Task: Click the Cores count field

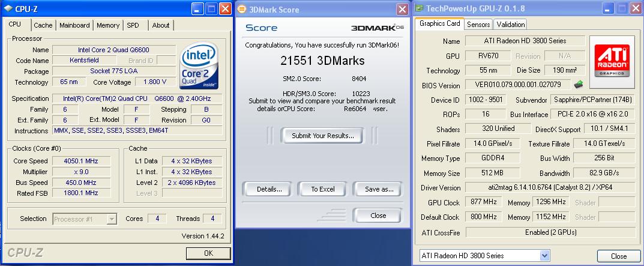Action: pyautogui.click(x=157, y=219)
